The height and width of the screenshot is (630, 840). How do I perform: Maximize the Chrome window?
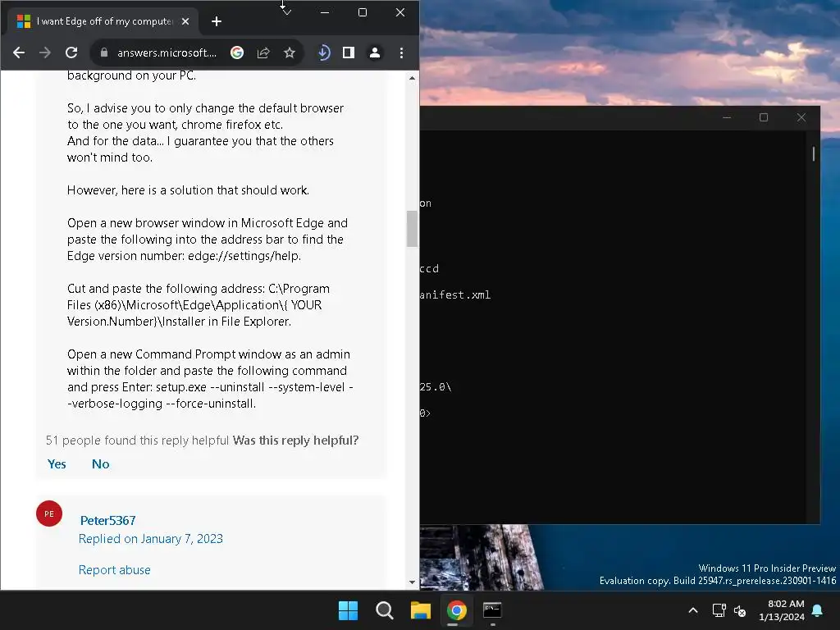click(x=363, y=11)
